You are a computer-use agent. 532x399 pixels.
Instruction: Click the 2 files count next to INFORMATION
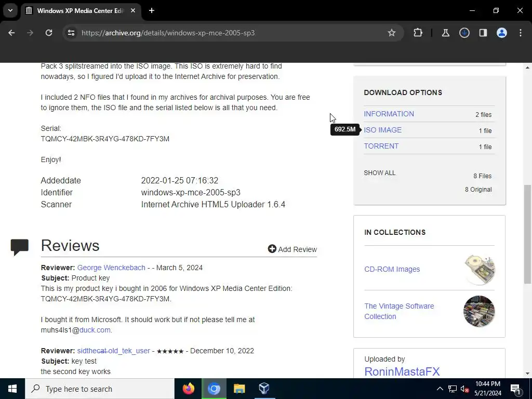coord(483,115)
